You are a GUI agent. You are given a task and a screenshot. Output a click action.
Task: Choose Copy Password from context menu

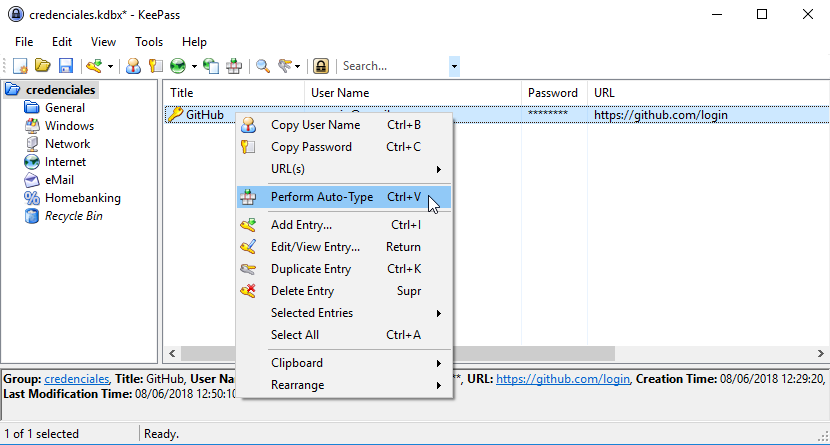(x=344, y=147)
